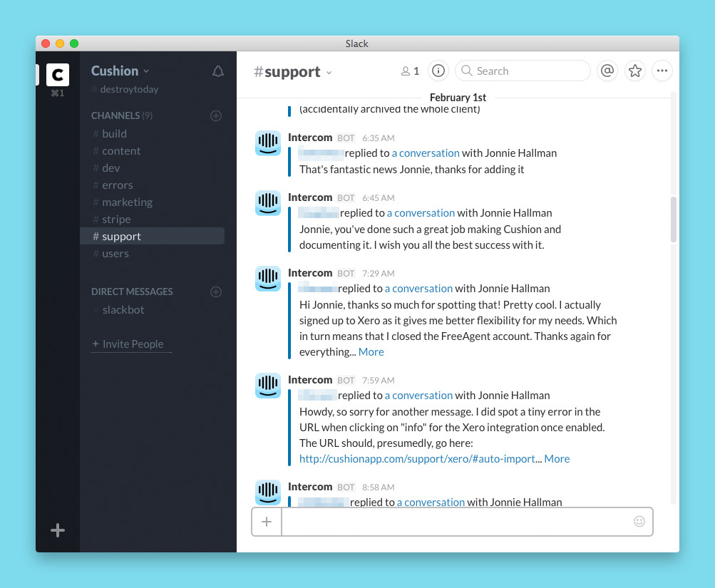
Task: Expand the 7:29 AM message with More
Action: coord(371,352)
